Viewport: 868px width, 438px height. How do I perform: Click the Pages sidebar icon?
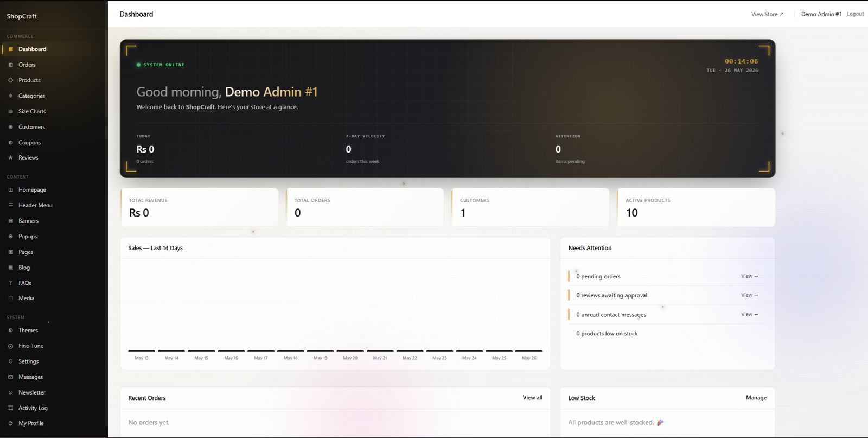coord(10,252)
